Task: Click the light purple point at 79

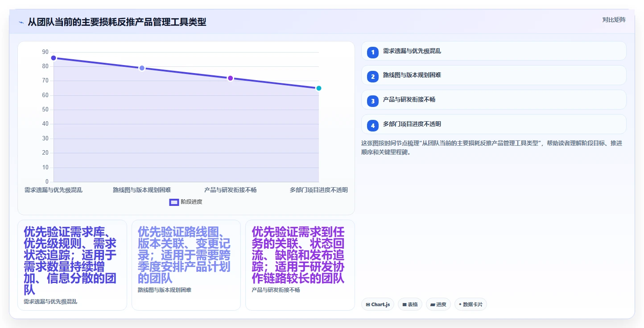Action: [x=142, y=68]
